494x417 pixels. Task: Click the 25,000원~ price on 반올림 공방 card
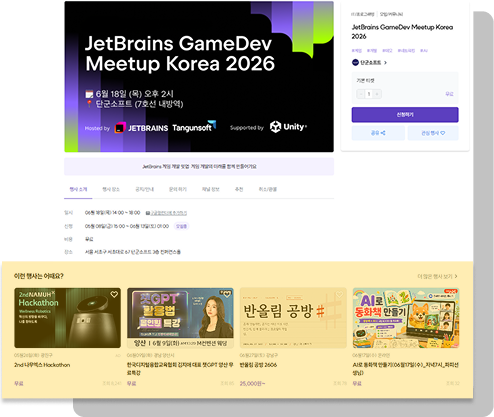252,384
